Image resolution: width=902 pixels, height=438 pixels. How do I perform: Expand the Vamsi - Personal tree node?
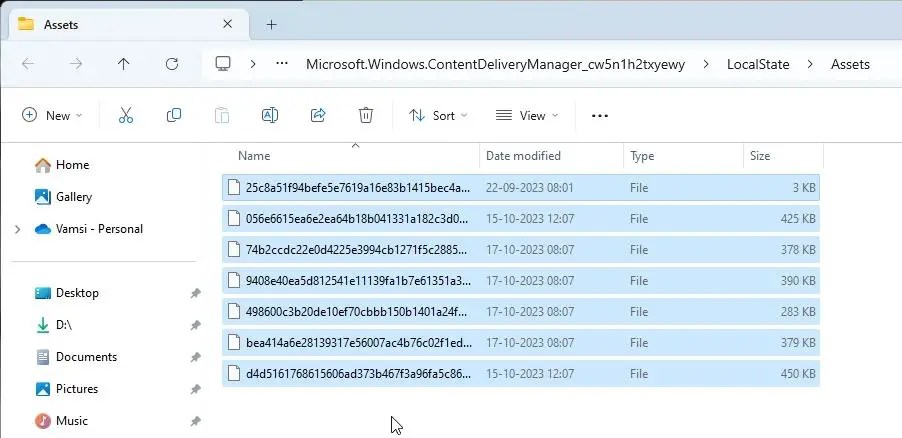click(x=17, y=229)
